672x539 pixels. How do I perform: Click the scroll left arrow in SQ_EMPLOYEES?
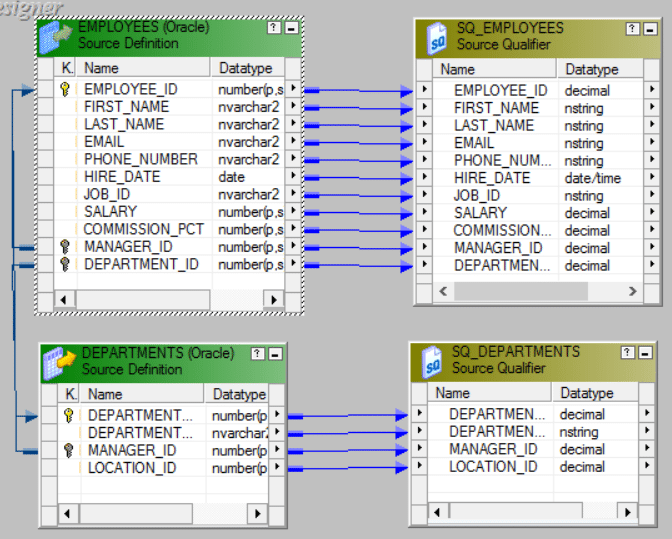[443, 291]
